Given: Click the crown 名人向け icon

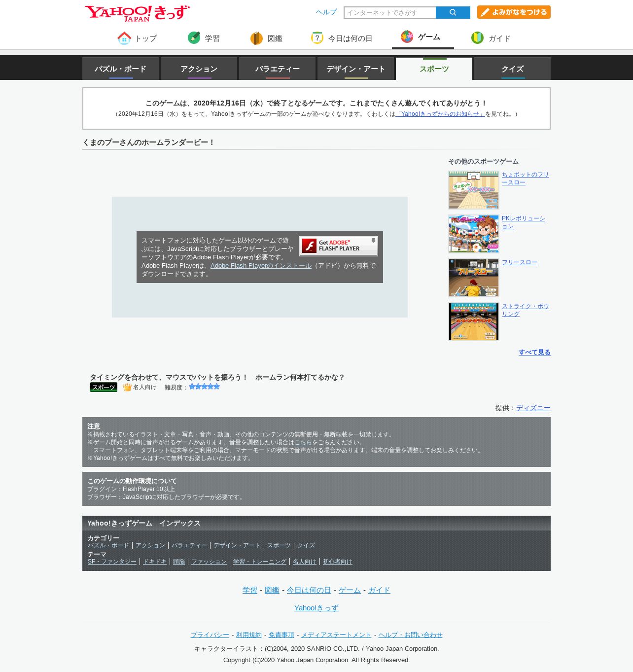Looking at the screenshot, I should point(127,387).
